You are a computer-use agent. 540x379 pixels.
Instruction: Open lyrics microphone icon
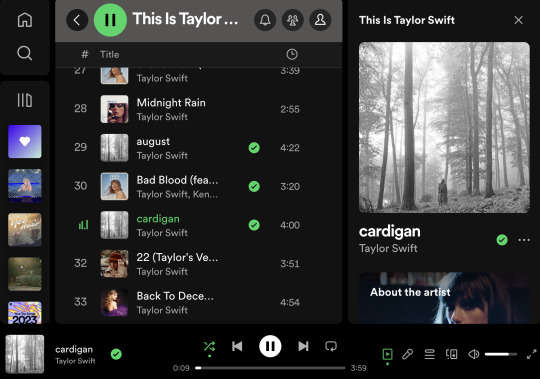point(407,354)
